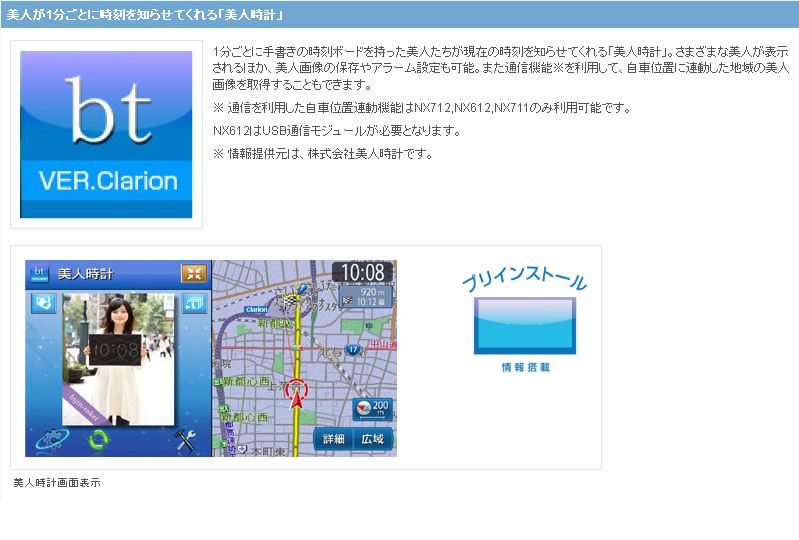Click the route 17 shield on the map
The image size is (799, 540).
click(x=353, y=350)
